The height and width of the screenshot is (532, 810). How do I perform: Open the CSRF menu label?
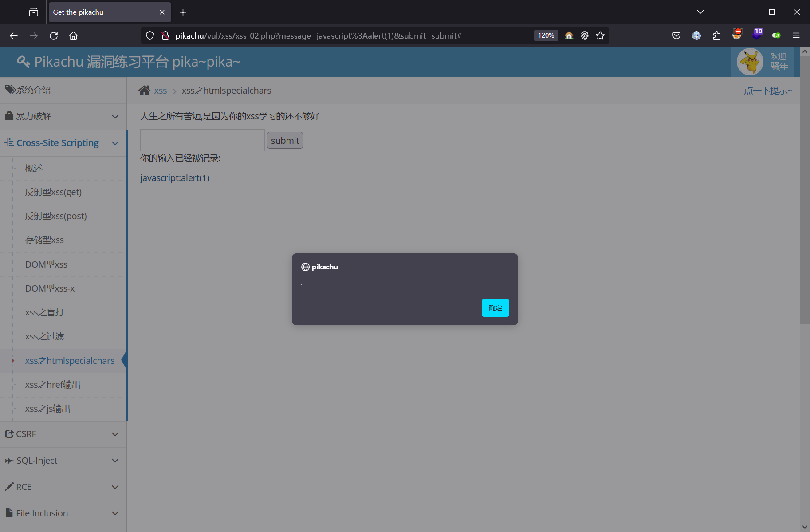tap(26, 434)
